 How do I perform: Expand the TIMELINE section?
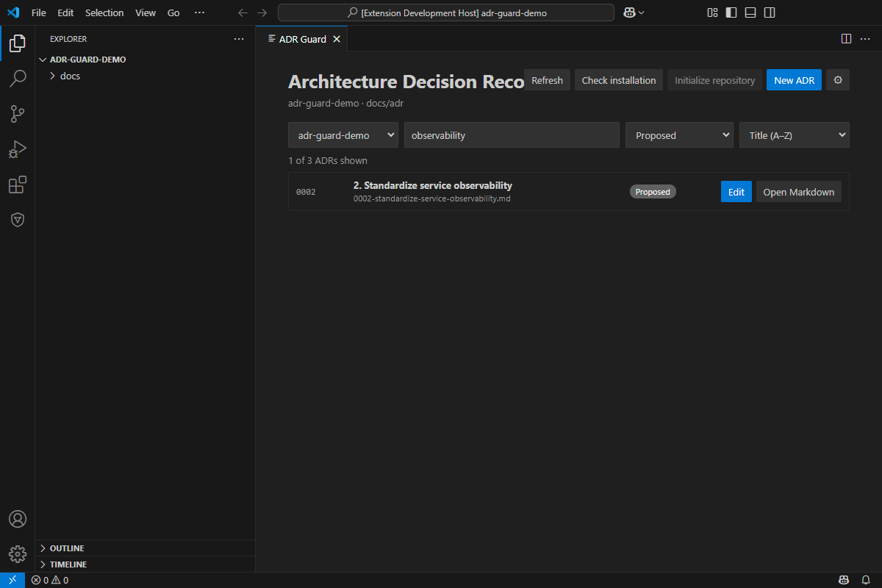145,564
